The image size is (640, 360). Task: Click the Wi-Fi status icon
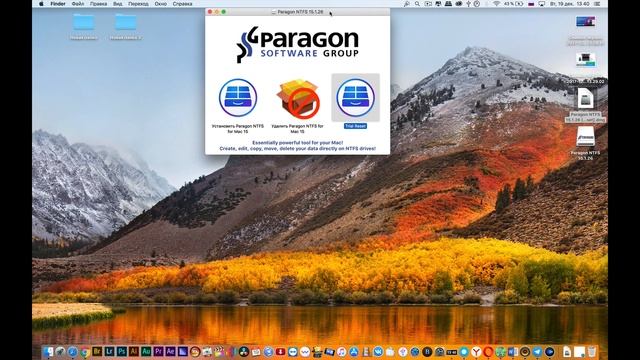coord(496,4)
